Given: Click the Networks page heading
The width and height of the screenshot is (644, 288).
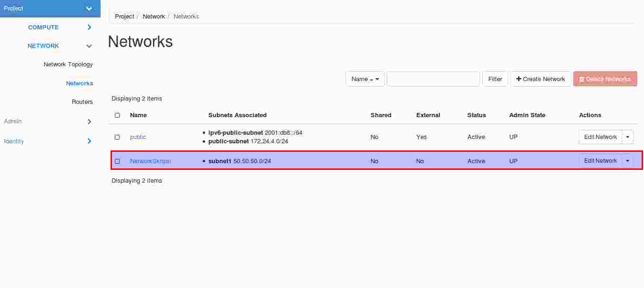Looking at the screenshot, I should (140, 42).
